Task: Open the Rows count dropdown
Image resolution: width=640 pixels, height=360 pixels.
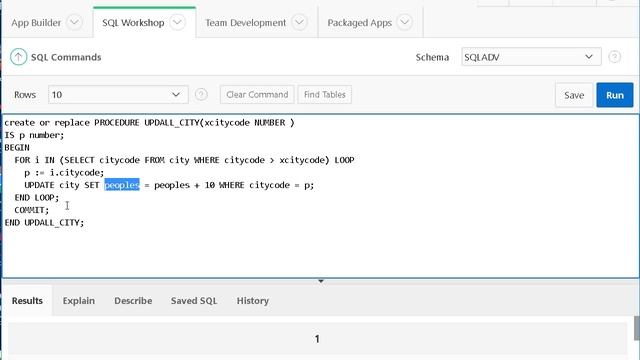Action: click(118, 95)
